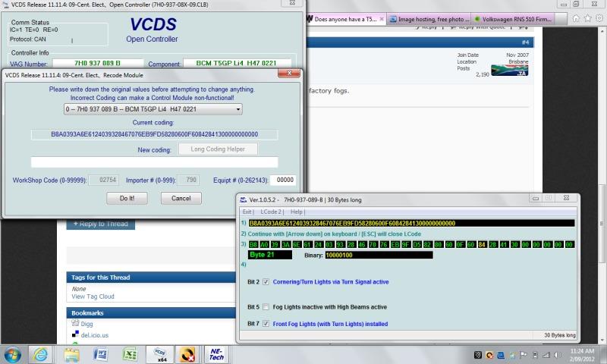Click Cancel in Recode Module
Image resolution: width=607 pixels, height=364 pixels.
[x=181, y=198]
